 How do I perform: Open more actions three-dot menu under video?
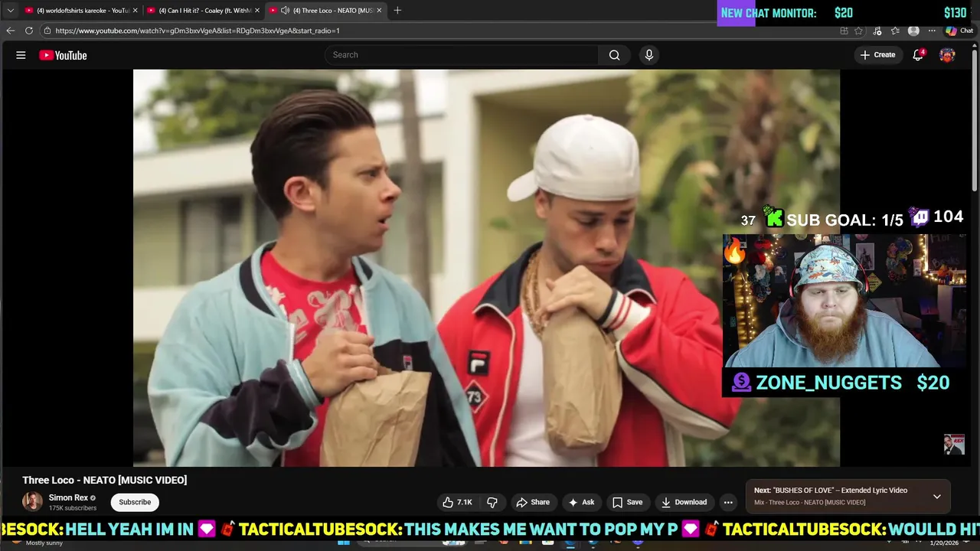click(x=728, y=502)
